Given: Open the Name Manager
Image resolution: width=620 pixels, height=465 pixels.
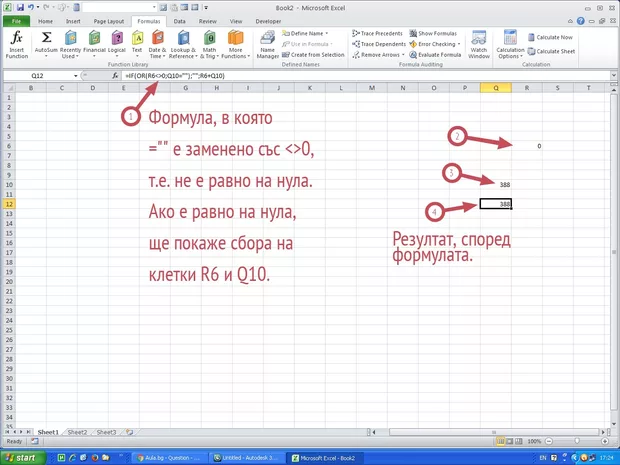Looking at the screenshot, I should coord(268,45).
